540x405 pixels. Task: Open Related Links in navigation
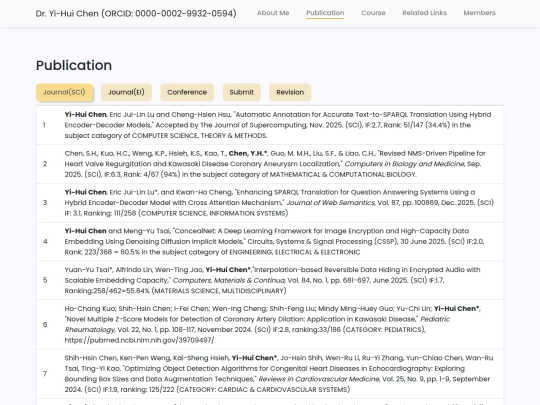click(424, 13)
